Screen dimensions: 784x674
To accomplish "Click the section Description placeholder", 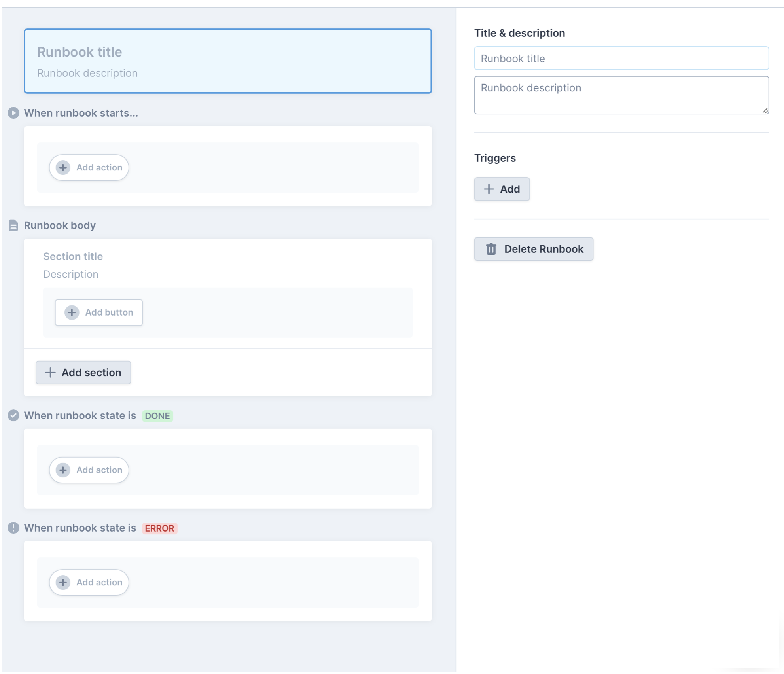I will click(x=70, y=275).
